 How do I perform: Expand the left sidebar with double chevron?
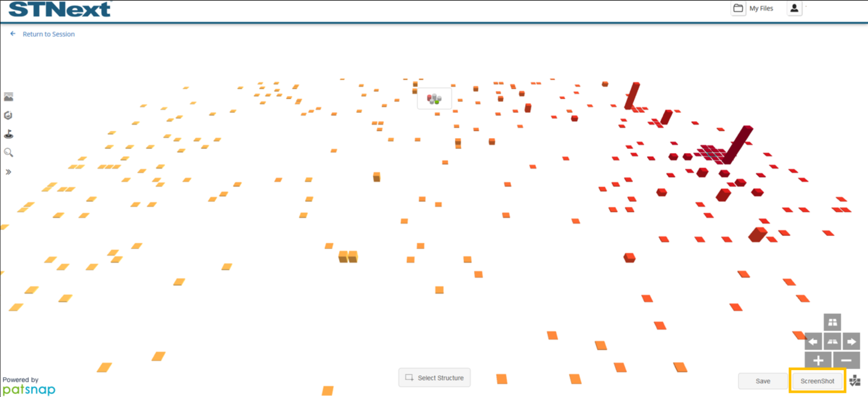8,172
